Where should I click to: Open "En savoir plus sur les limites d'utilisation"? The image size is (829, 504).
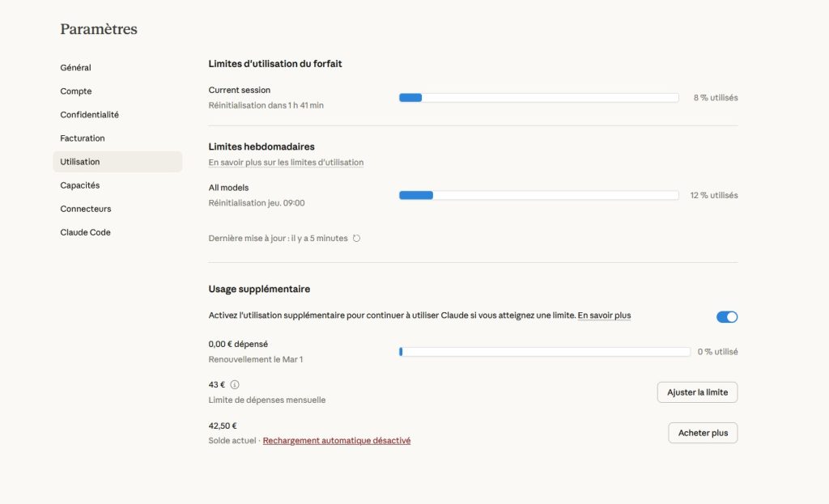pos(286,162)
